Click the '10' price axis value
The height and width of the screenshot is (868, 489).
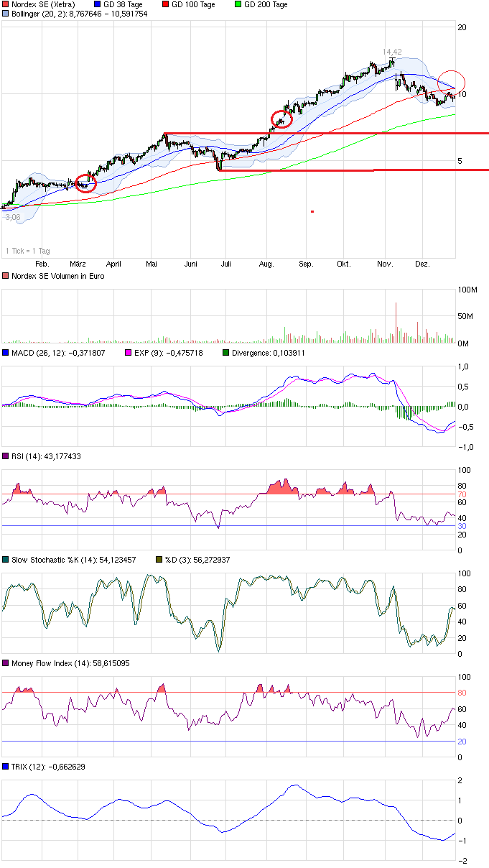coord(463,94)
